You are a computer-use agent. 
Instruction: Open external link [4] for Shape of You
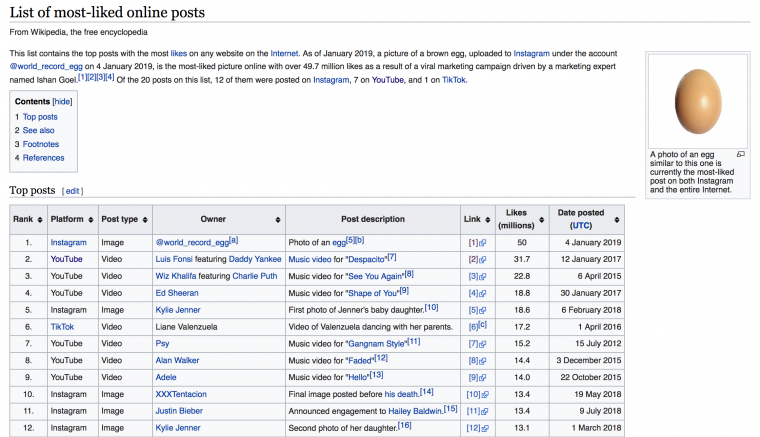coord(477,293)
